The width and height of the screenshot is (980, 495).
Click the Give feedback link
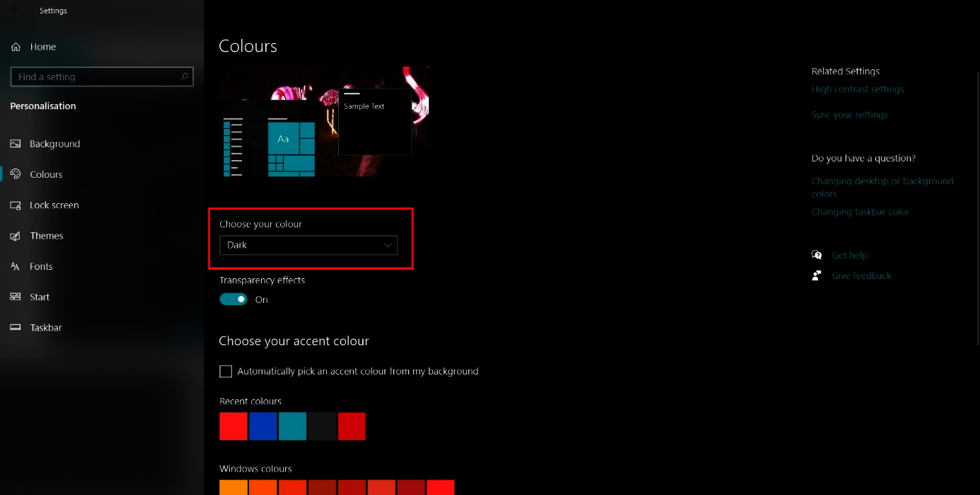[861, 275]
